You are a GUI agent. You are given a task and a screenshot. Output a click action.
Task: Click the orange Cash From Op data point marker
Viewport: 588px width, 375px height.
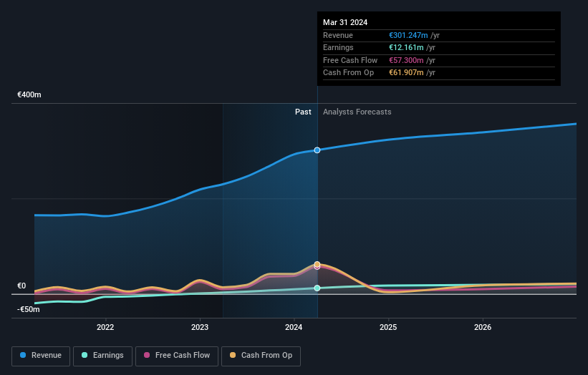(x=317, y=264)
